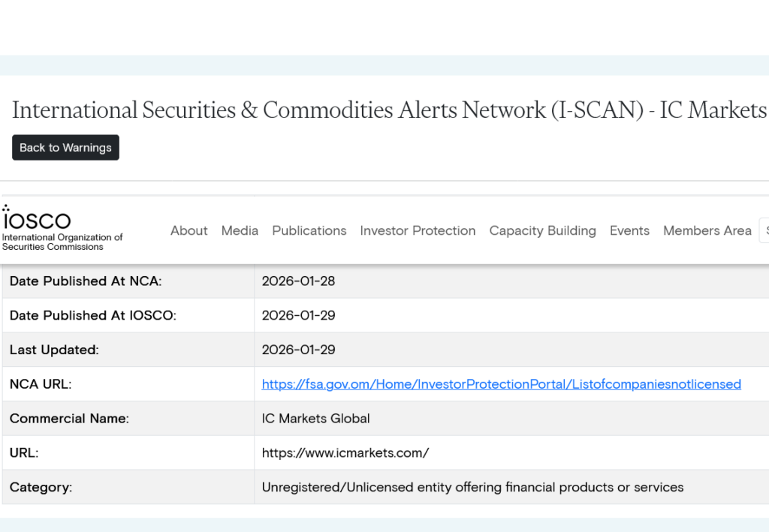The height and width of the screenshot is (532, 769).
Task: Navigate to the Events section
Action: point(629,230)
